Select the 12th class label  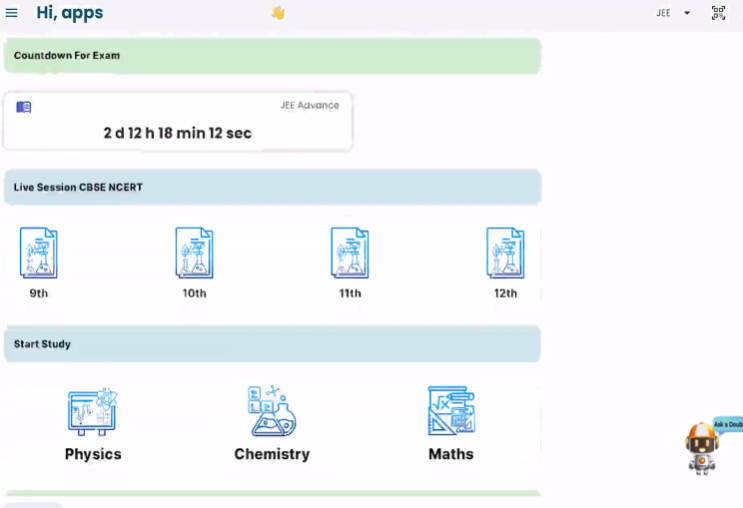click(506, 293)
